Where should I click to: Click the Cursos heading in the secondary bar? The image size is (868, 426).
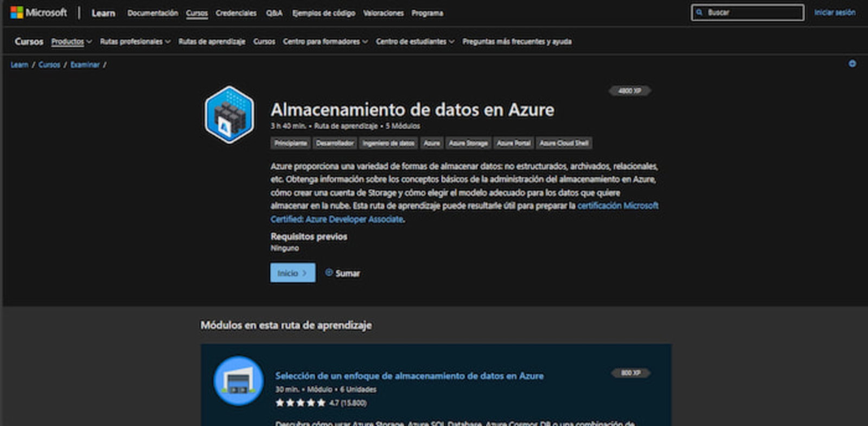tap(29, 41)
